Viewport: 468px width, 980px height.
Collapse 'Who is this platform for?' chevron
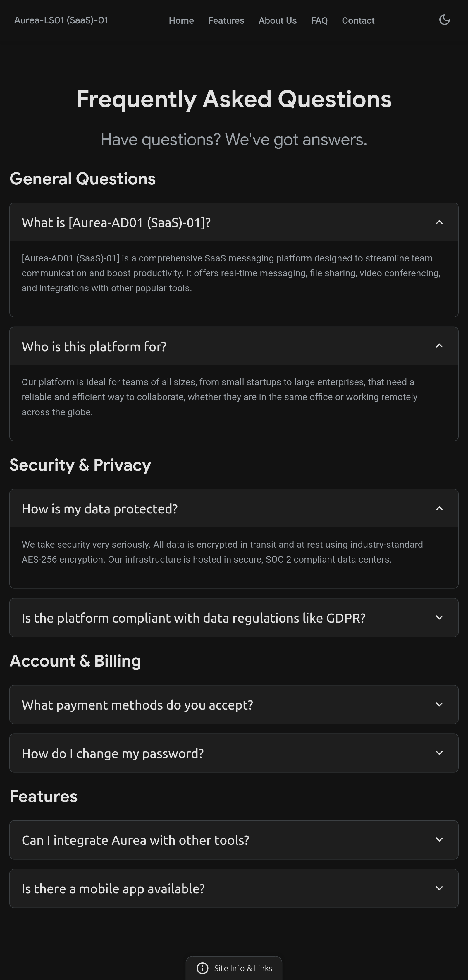tap(439, 346)
